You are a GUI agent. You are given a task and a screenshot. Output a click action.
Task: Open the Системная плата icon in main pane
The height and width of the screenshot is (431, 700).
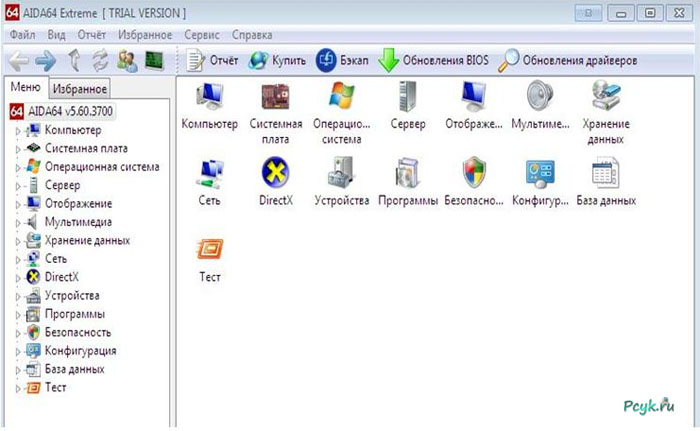coord(275,96)
